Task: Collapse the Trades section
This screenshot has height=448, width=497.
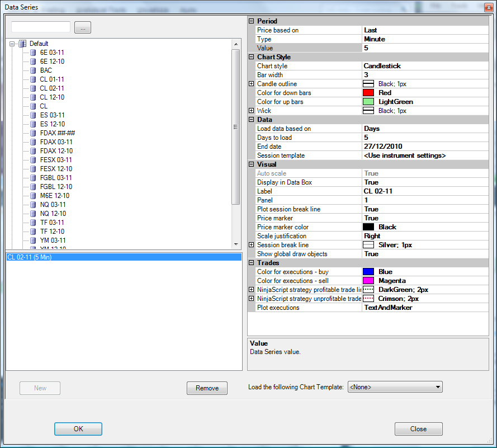Action: coord(252,263)
